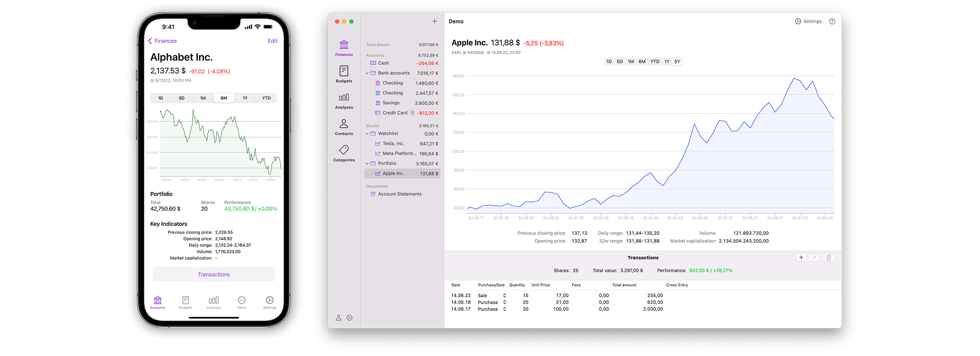Open the Purchase type dropdown for 14.06.17
This screenshot has width=980, height=356.
pyautogui.click(x=504, y=309)
